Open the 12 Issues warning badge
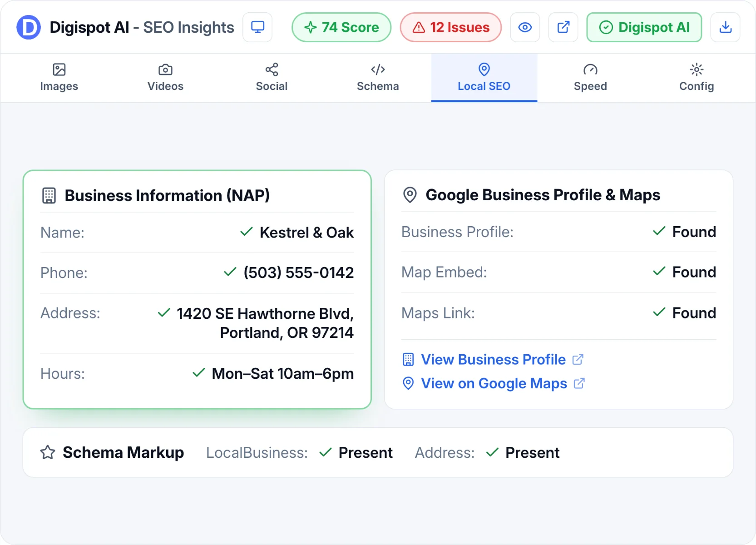The height and width of the screenshot is (545, 756). click(x=451, y=27)
